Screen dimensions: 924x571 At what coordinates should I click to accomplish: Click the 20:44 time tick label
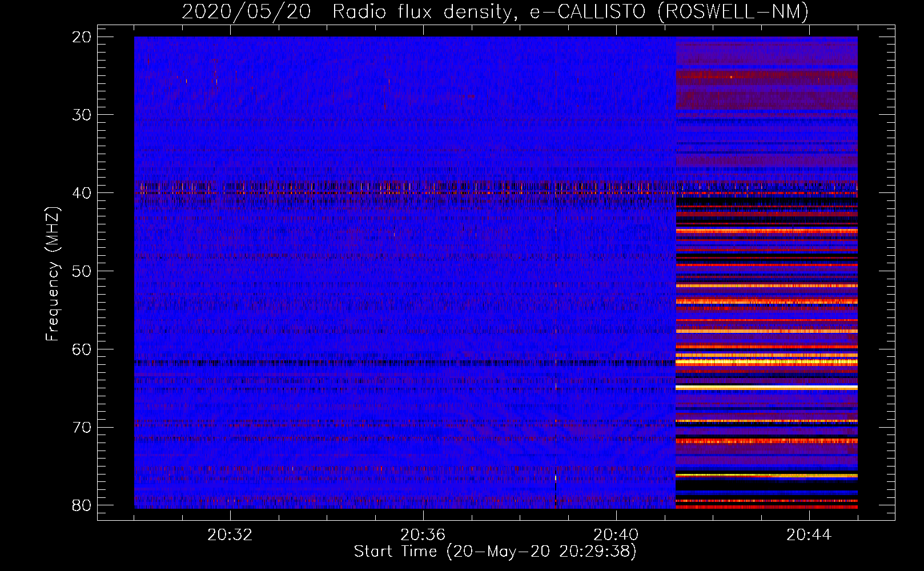(809, 535)
